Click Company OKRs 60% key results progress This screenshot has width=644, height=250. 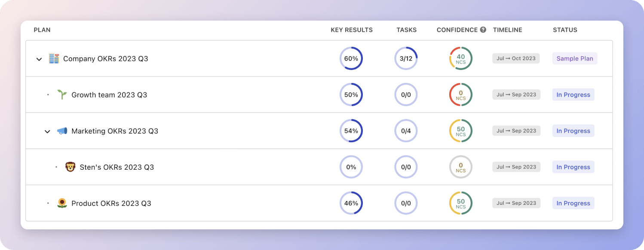click(x=351, y=59)
